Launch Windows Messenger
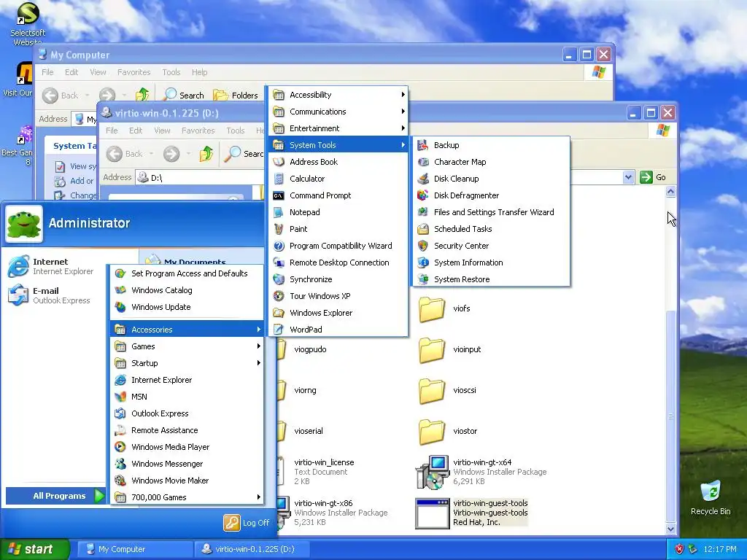The image size is (747, 560). point(187,463)
